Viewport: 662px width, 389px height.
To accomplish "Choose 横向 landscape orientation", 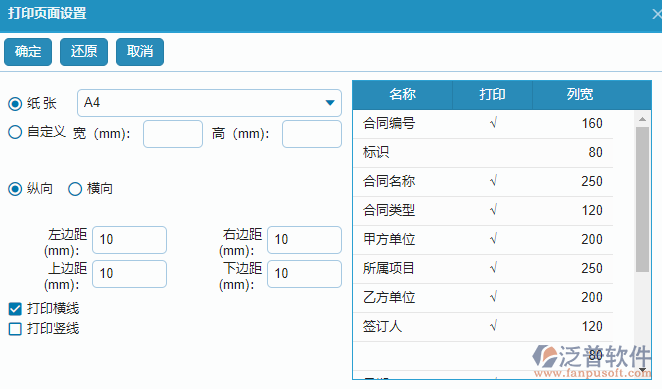I will [x=75, y=189].
